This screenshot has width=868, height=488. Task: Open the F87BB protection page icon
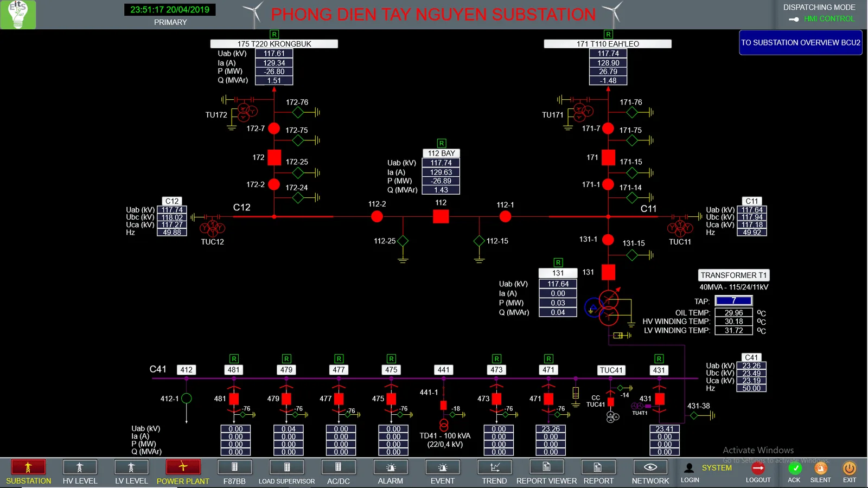pyautogui.click(x=234, y=467)
